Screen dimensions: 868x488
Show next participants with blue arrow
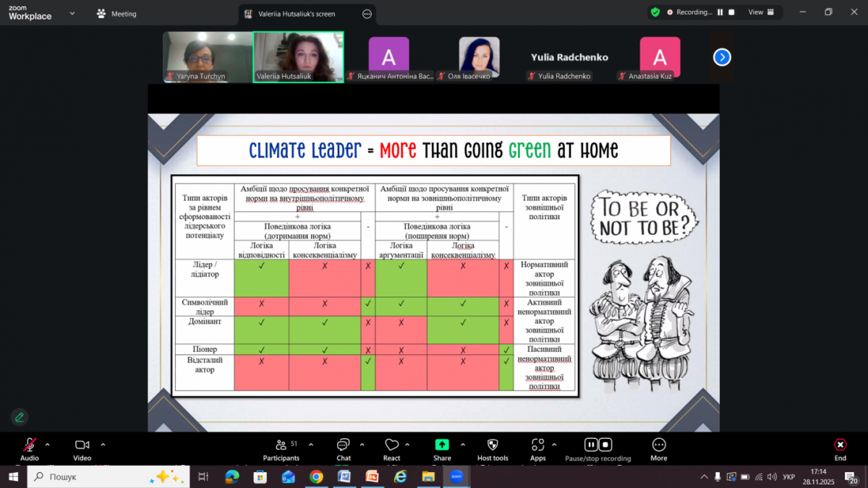pyautogui.click(x=722, y=57)
